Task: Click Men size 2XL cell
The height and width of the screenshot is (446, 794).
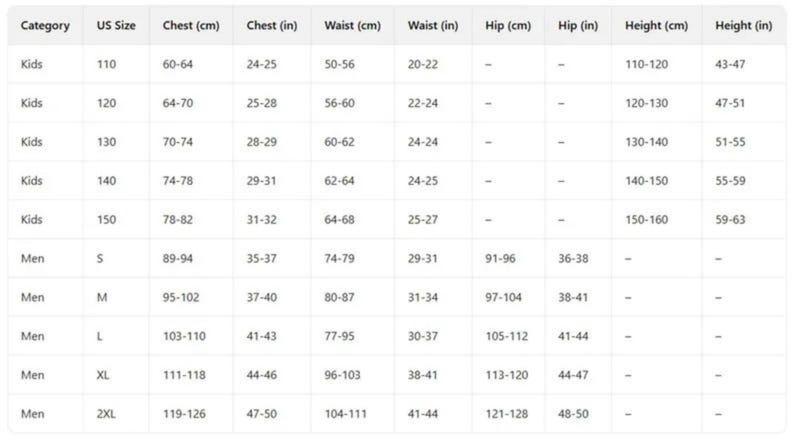Action: tap(106, 414)
